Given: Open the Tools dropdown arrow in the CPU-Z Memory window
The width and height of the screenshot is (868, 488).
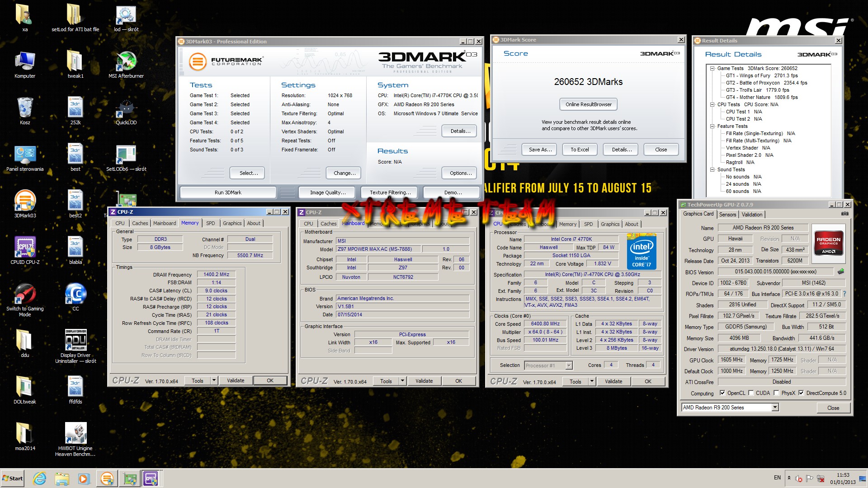Looking at the screenshot, I should click(x=214, y=380).
